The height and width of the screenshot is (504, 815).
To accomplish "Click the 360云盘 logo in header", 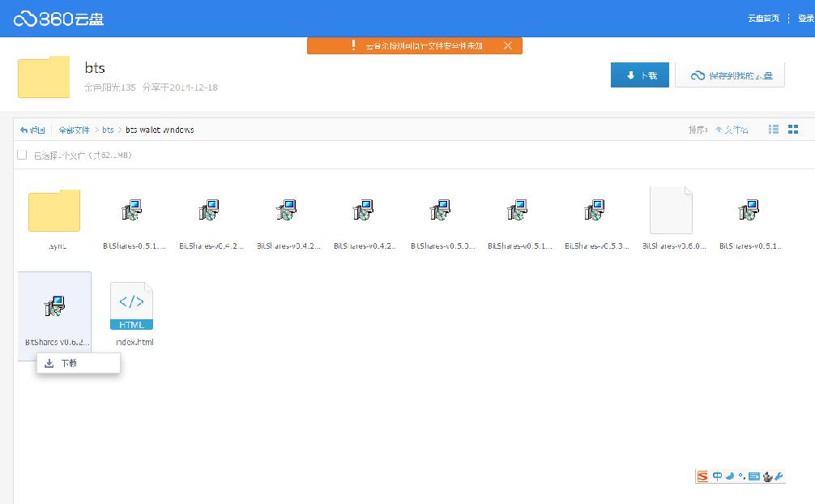I will coord(59,19).
